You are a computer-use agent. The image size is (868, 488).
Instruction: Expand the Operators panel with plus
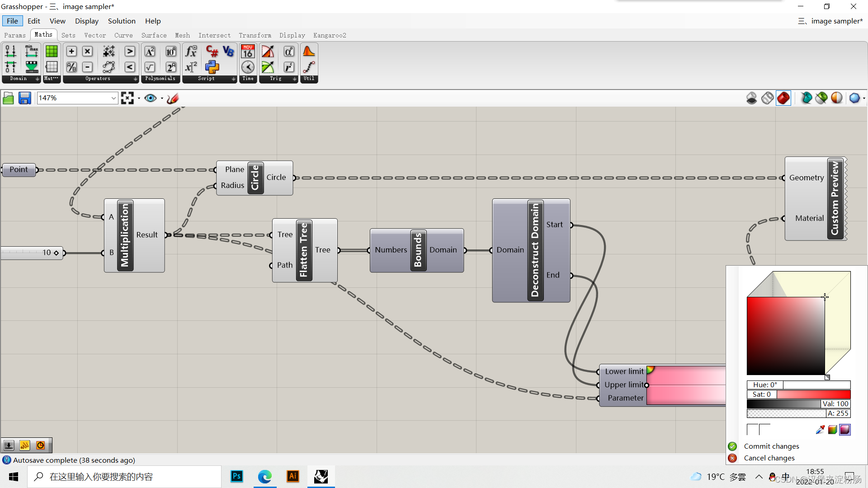click(135, 79)
